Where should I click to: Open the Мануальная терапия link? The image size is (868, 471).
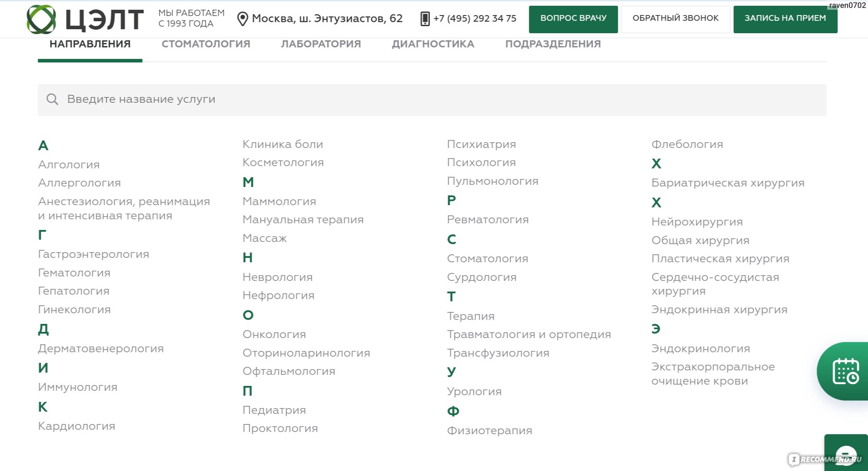pos(303,220)
